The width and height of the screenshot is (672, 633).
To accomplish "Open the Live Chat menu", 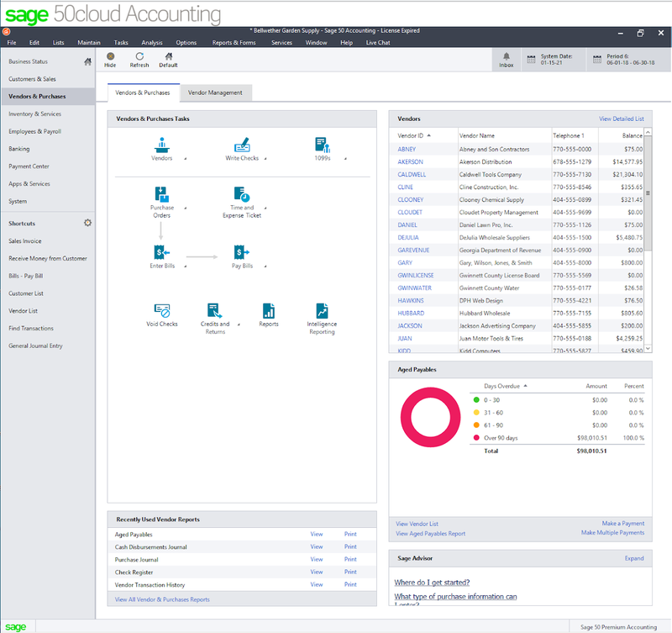I will (x=377, y=43).
